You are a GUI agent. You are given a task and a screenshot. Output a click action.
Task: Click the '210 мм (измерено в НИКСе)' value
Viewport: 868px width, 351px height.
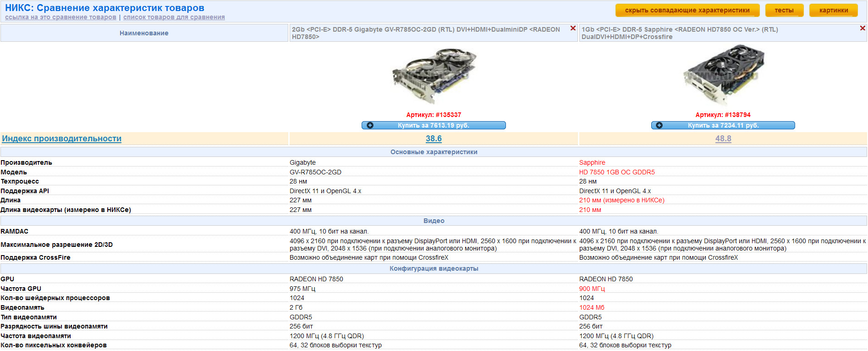[622, 200]
